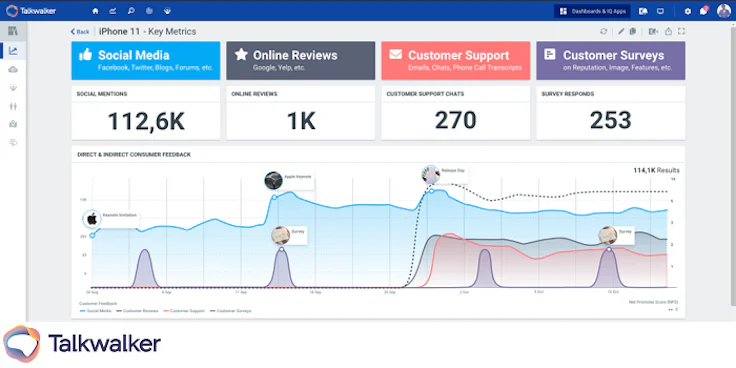Click the Release Day event marker on the chart

(430, 174)
